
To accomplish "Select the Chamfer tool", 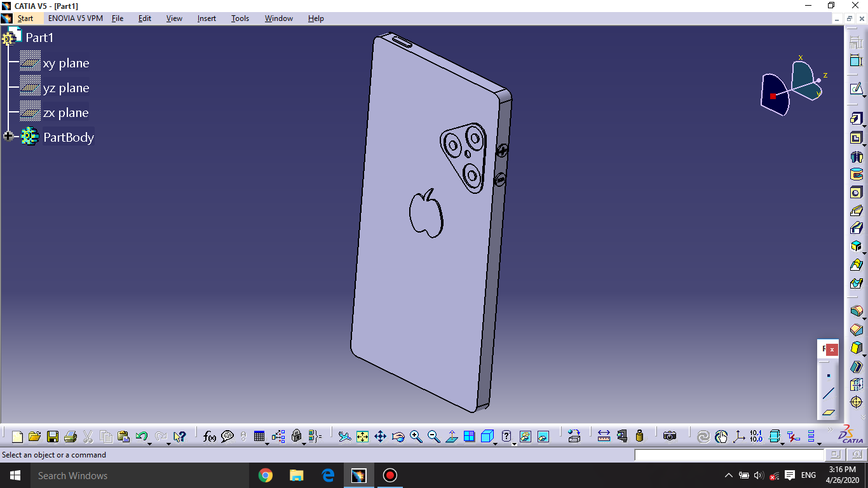I will [x=856, y=330].
